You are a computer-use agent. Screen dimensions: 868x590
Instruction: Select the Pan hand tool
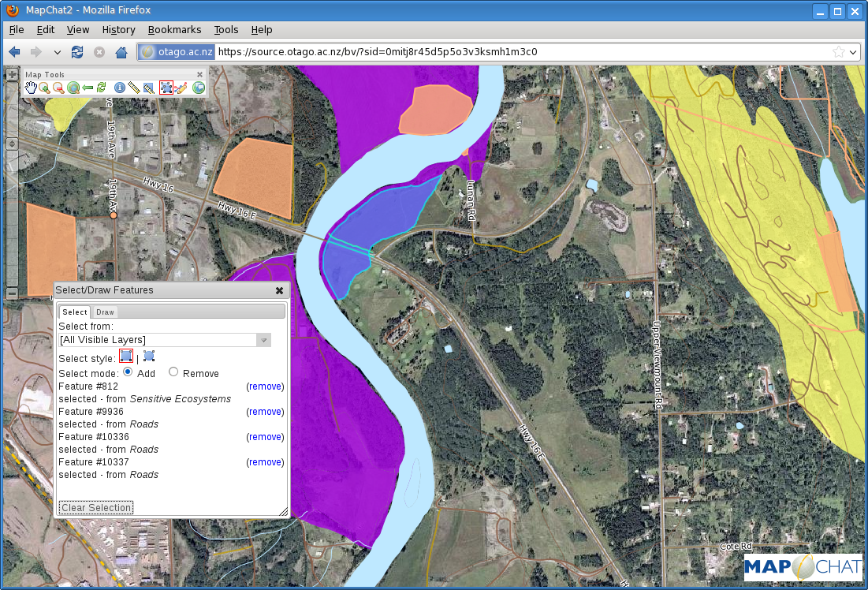[x=31, y=88]
